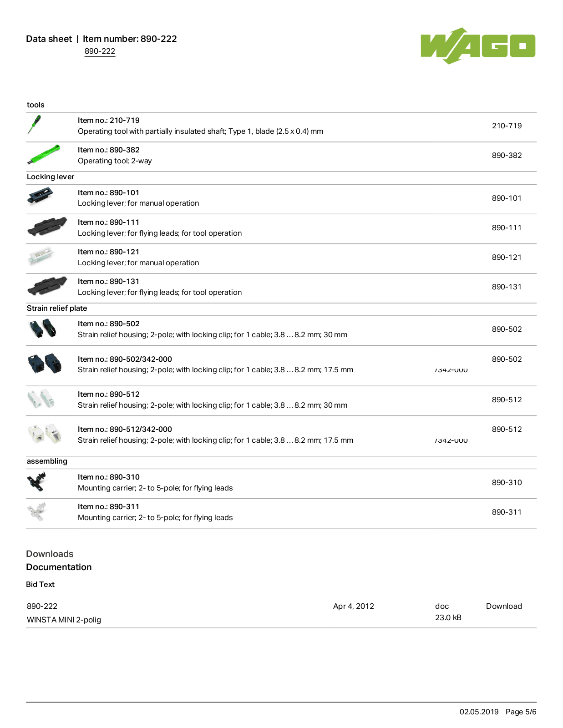Click the 890-101 locking lever image
563x728 pixels.
(40, 197)
